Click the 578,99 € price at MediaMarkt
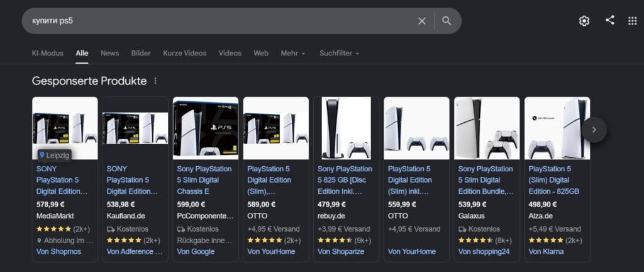The width and height of the screenshot is (644, 272). coord(50,204)
